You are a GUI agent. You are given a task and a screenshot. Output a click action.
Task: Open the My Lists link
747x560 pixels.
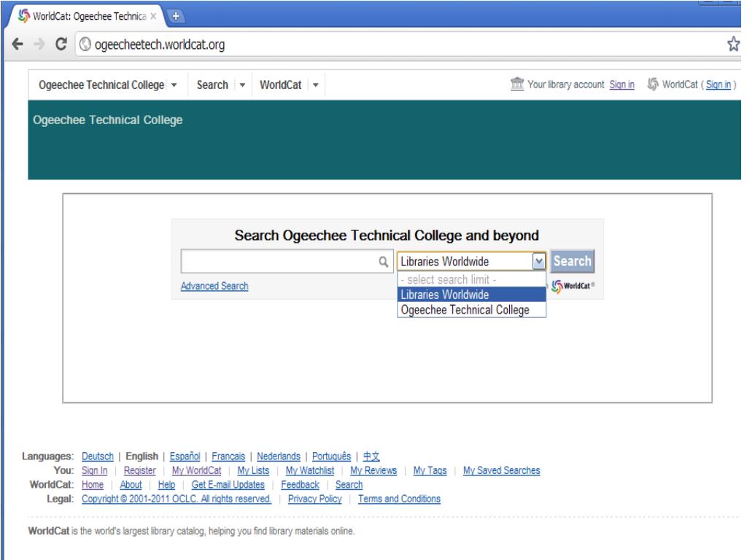pyautogui.click(x=253, y=470)
